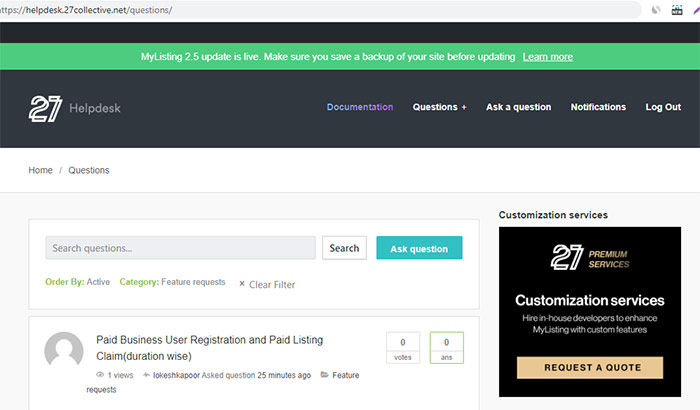Click the Feature requests category folder icon

pos(325,374)
